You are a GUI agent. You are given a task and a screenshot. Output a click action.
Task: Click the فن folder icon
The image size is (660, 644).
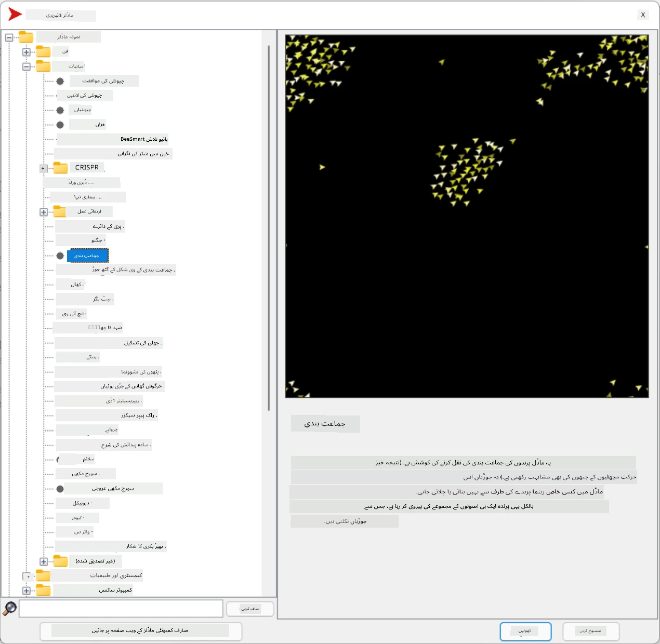[x=43, y=51]
